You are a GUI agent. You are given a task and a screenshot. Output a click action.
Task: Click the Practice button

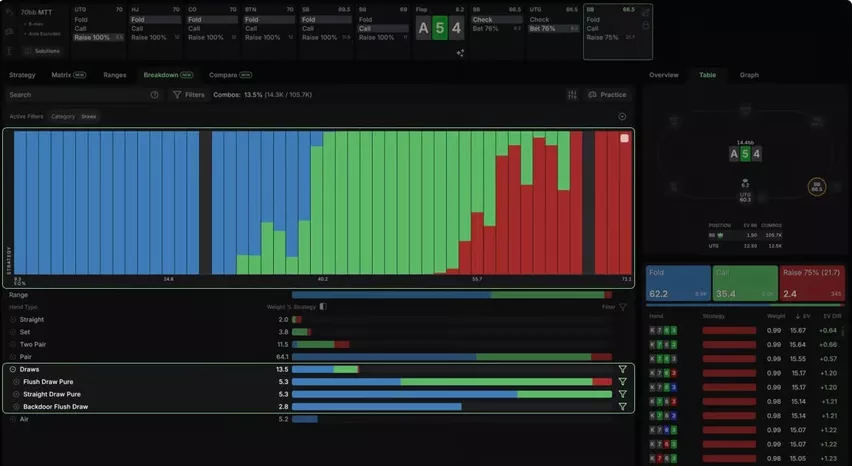(x=607, y=95)
